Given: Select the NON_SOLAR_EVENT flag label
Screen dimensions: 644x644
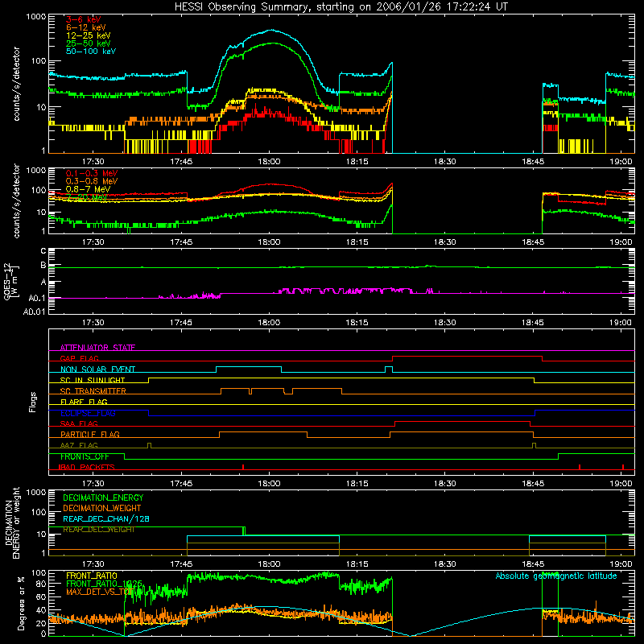Looking at the screenshot, I should tap(97, 369).
